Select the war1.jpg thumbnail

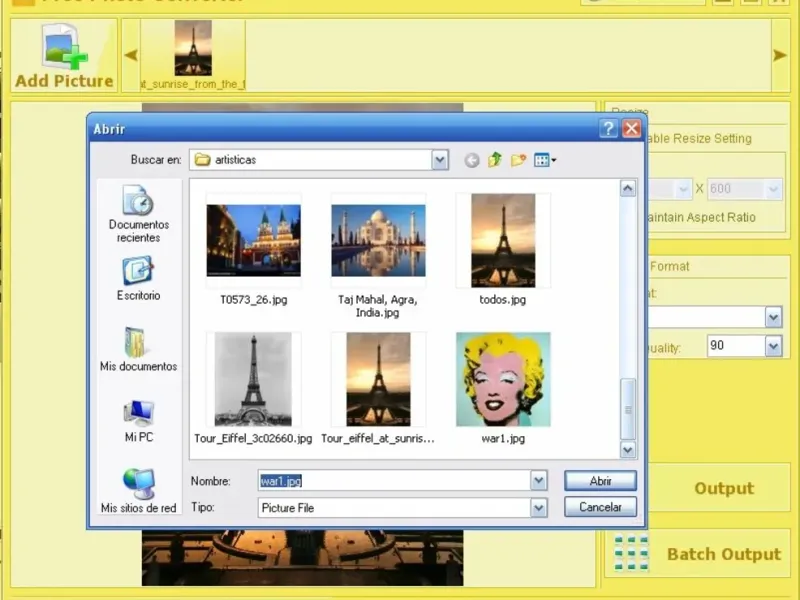point(503,380)
